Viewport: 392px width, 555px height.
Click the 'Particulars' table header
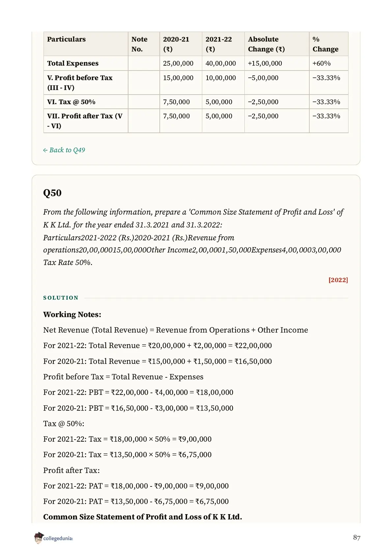66,39
